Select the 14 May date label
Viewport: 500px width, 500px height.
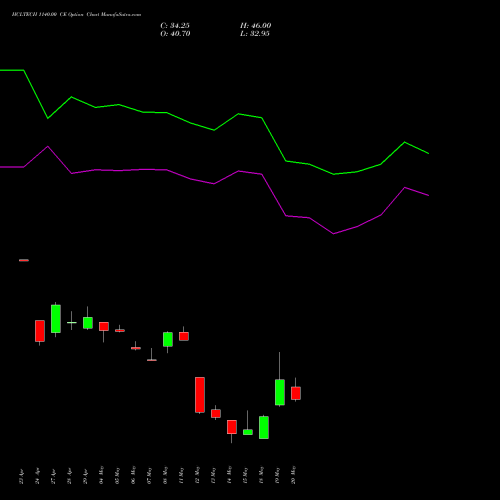pyautogui.click(x=229, y=475)
